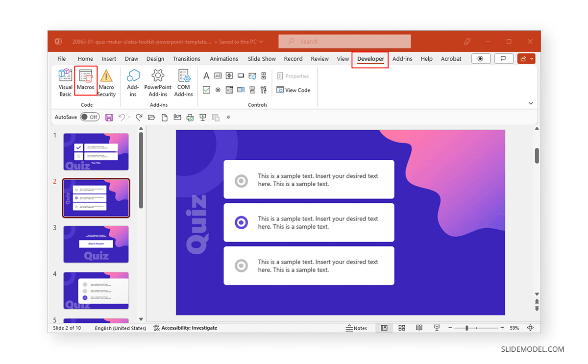Start slideshow from beginning via Quick Access toolbar
This screenshot has width=588, height=364.
click(202, 117)
